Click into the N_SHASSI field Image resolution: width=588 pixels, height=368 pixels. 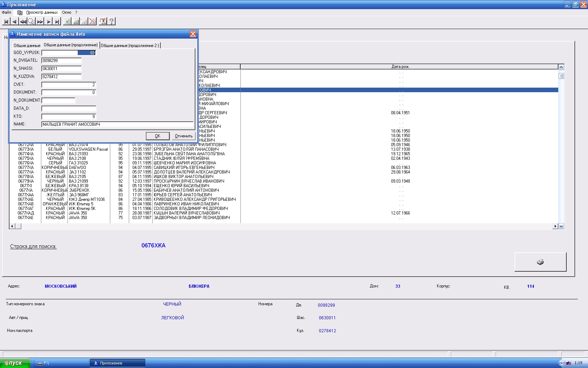coord(62,69)
